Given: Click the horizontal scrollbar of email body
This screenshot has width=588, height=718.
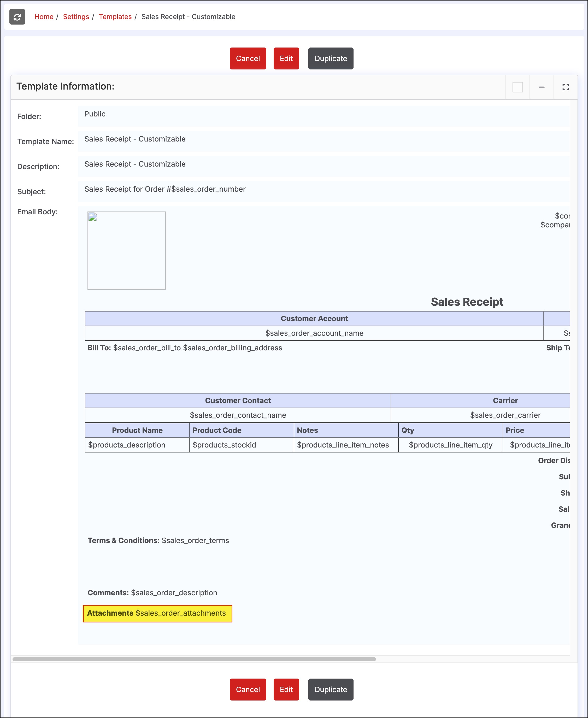Looking at the screenshot, I should (194, 659).
